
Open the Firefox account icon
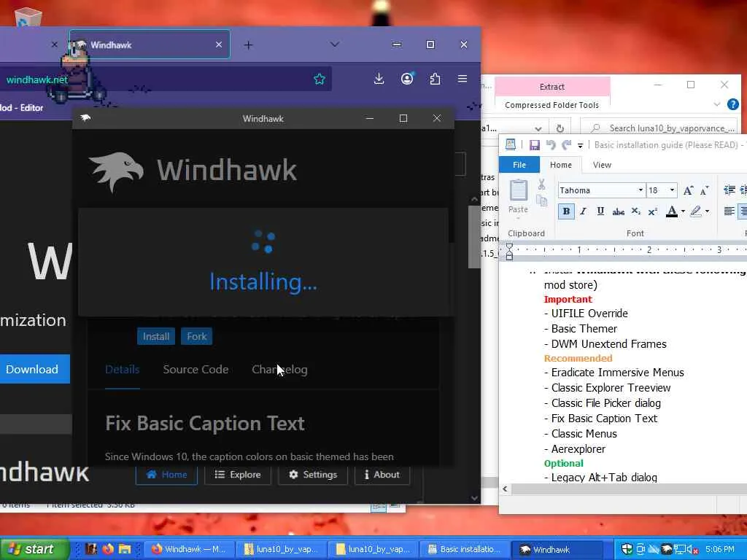pos(407,79)
